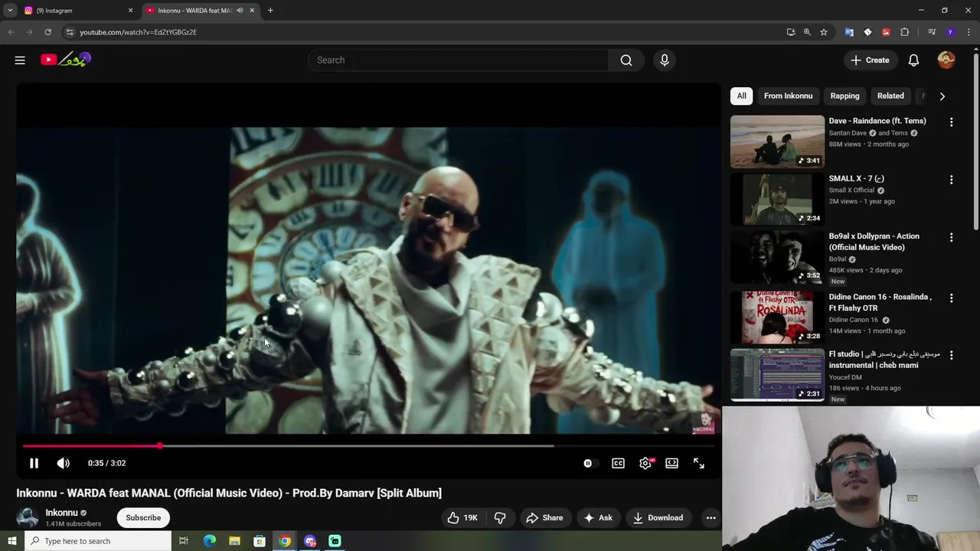
Task: Open options for SMALL X - 7 video
Action: pos(951,180)
